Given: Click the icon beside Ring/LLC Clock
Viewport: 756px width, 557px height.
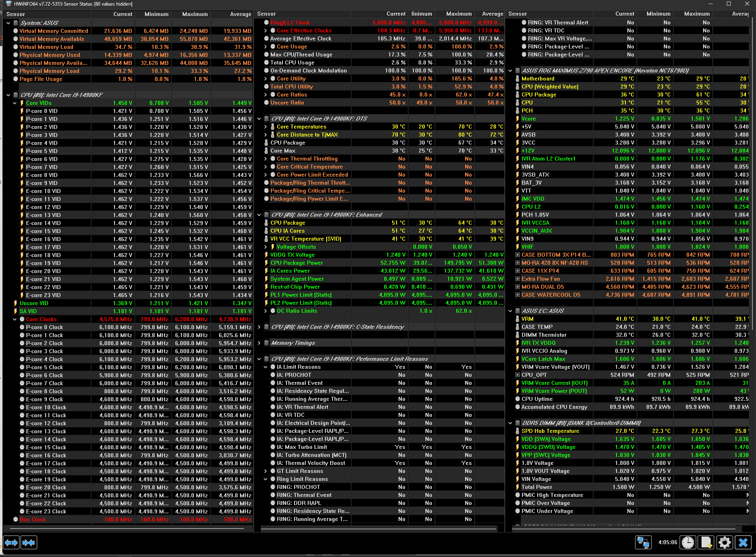Looking at the screenshot, I should point(266,22).
